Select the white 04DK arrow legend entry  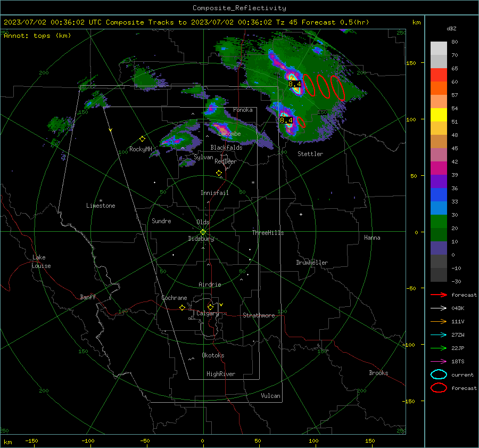pos(439,308)
